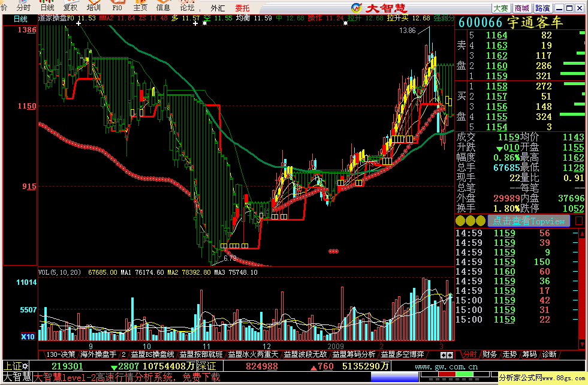Click the 大智慧level-2 免费下载 banner text

[x=126, y=377]
